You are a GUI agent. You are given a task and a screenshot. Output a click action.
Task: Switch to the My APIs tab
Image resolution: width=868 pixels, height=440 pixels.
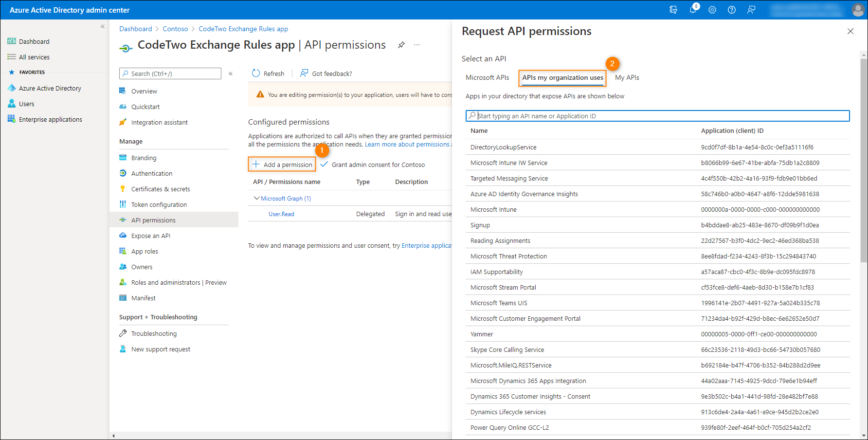[627, 77]
